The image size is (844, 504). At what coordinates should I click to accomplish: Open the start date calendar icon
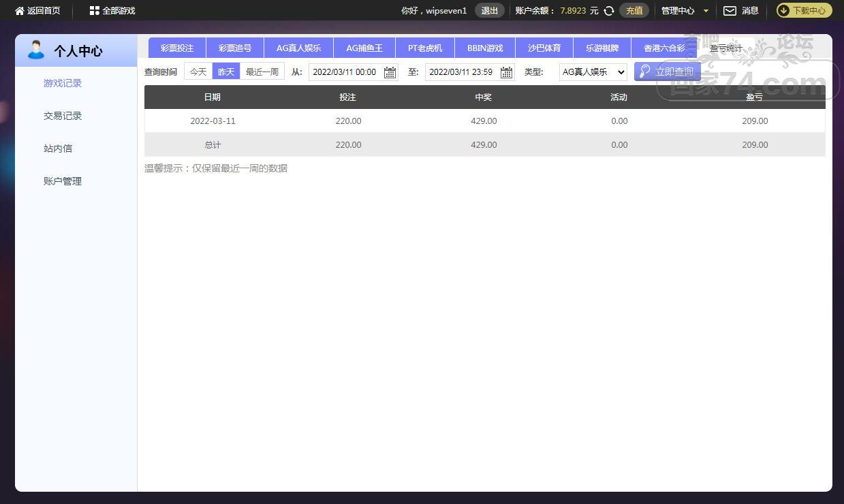point(390,72)
